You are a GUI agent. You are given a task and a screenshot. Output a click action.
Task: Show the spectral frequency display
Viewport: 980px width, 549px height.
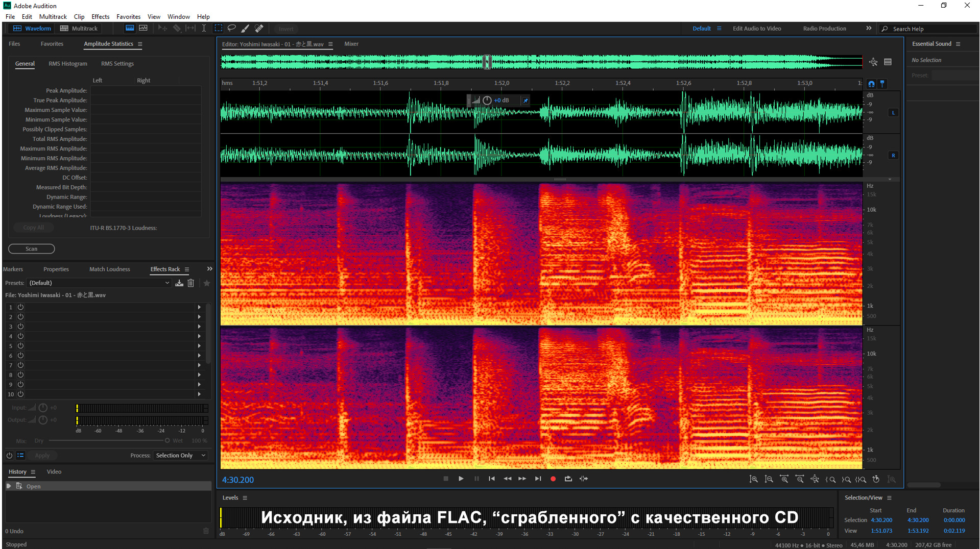(x=130, y=29)
